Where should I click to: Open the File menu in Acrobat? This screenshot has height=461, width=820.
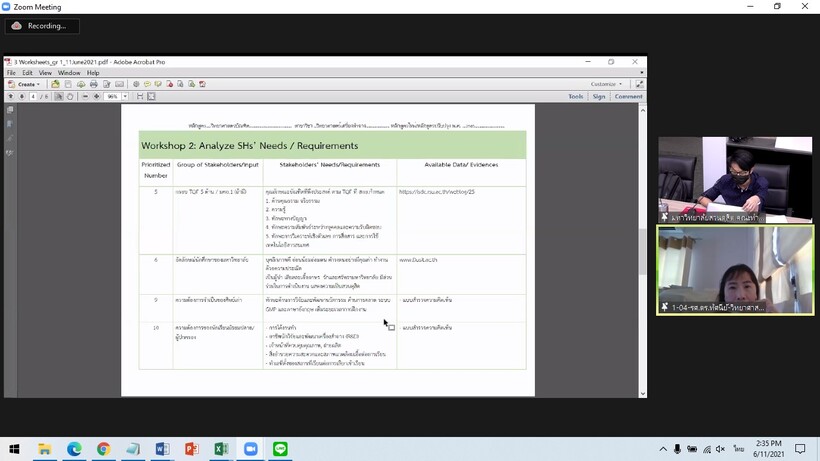tap(11, 73)
